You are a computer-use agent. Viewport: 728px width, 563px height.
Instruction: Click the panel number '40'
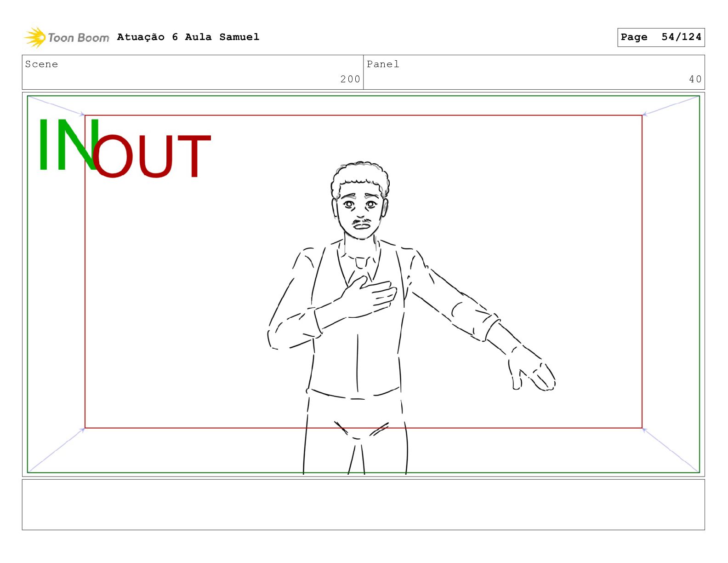(695, 79)
